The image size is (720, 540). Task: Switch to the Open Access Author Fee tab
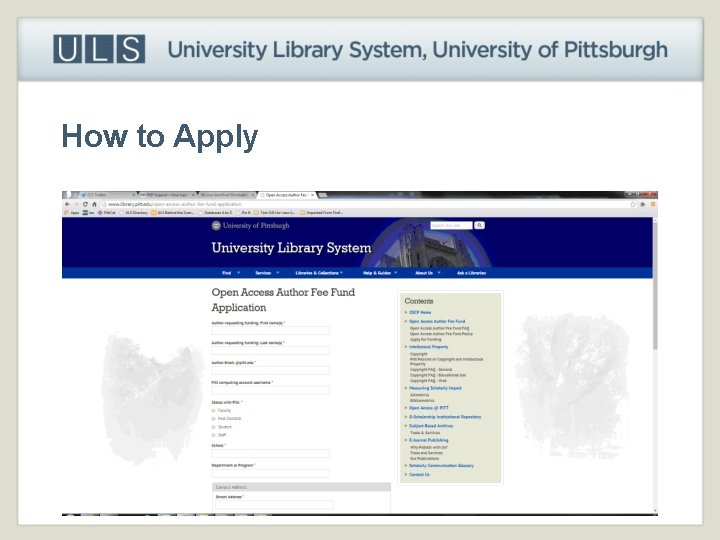[x=286, y=195]
